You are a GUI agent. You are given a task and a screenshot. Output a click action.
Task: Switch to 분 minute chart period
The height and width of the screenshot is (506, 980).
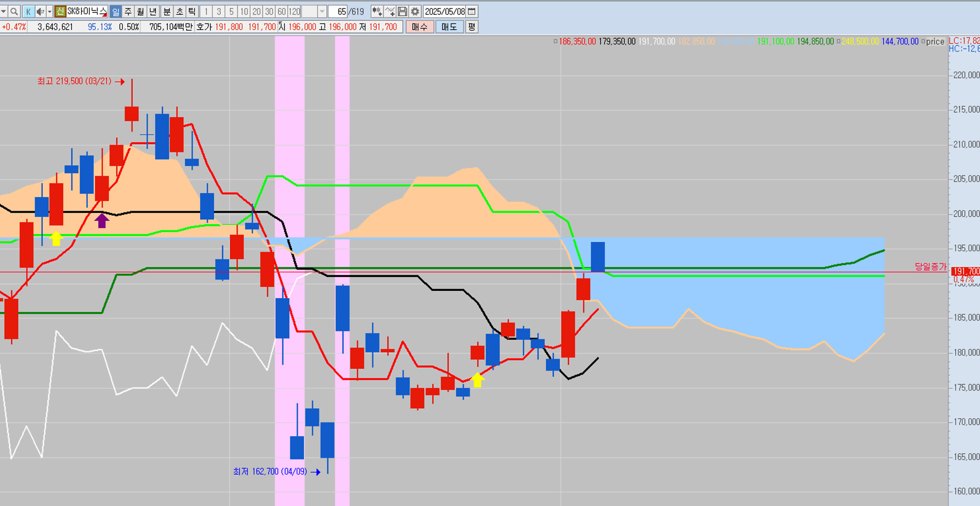(x=167, y=11)
